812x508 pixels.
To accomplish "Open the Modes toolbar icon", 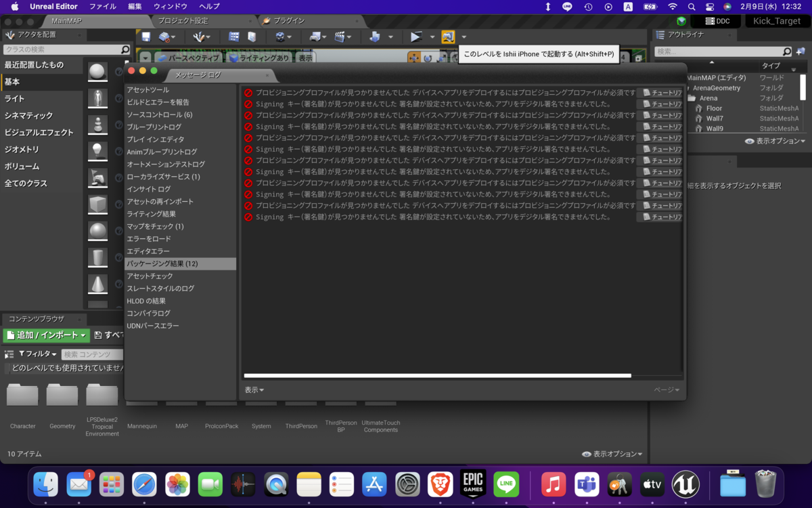I will [x=199, y=37].
